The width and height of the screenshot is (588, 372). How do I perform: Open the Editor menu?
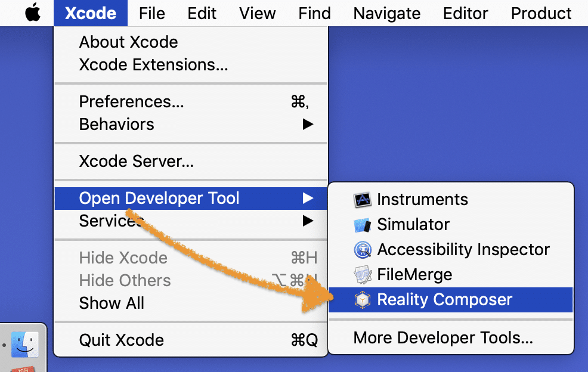465,13
